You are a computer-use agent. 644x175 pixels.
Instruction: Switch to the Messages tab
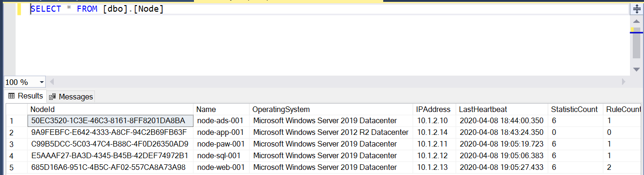click(71, 97)
